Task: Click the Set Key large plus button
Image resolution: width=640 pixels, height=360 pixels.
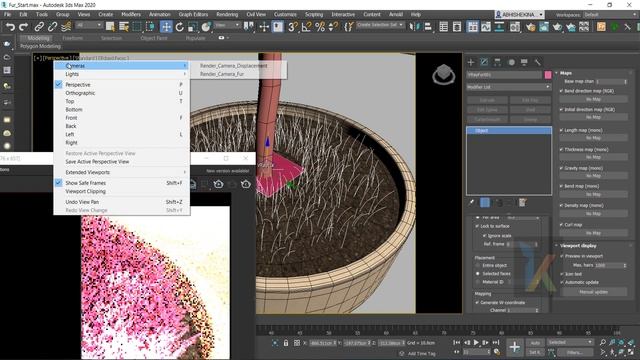Action: (x=514, y=347)
